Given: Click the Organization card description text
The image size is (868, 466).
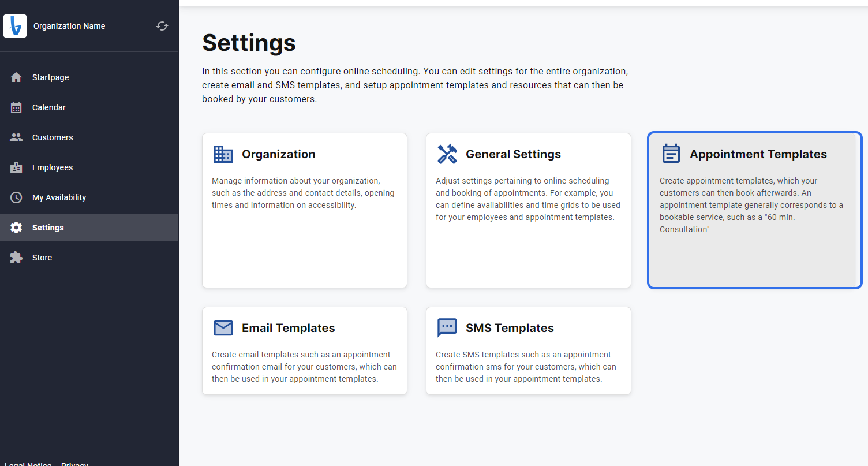Looking at the screenshot, I should 304,193.
